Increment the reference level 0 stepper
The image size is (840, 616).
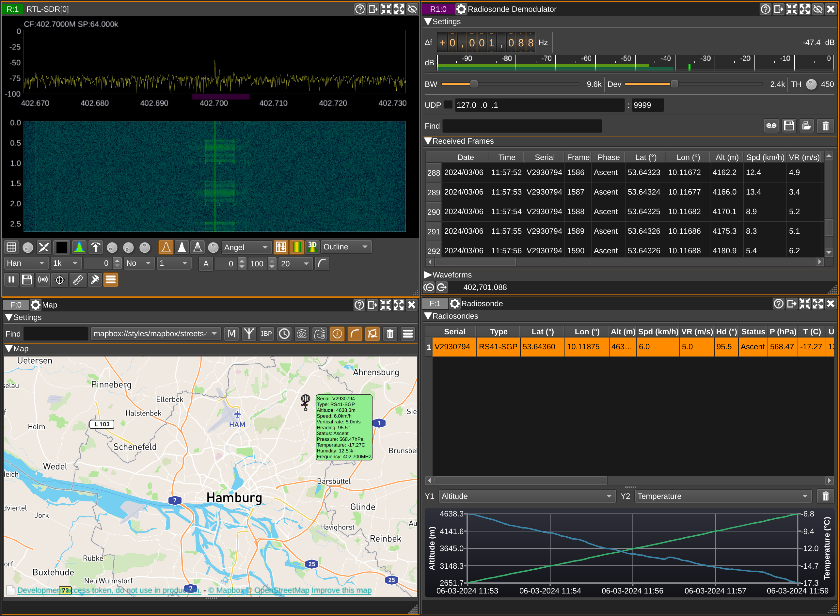[117, 260]
